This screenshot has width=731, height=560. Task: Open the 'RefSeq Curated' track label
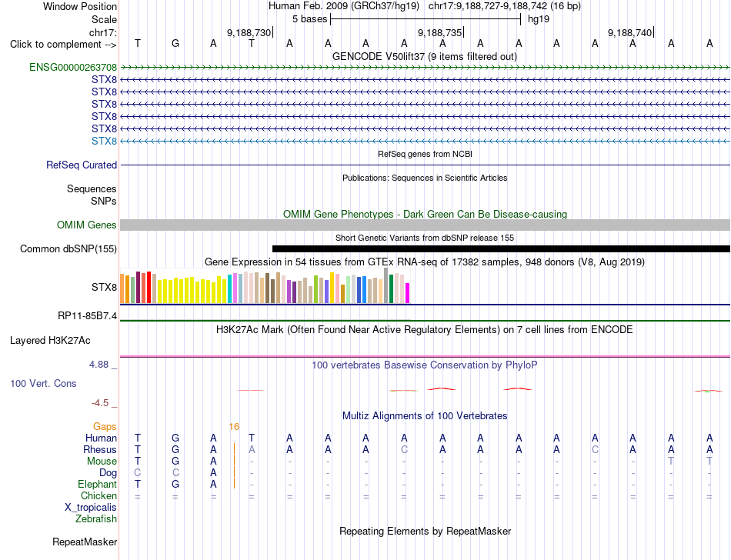point(82,165)
